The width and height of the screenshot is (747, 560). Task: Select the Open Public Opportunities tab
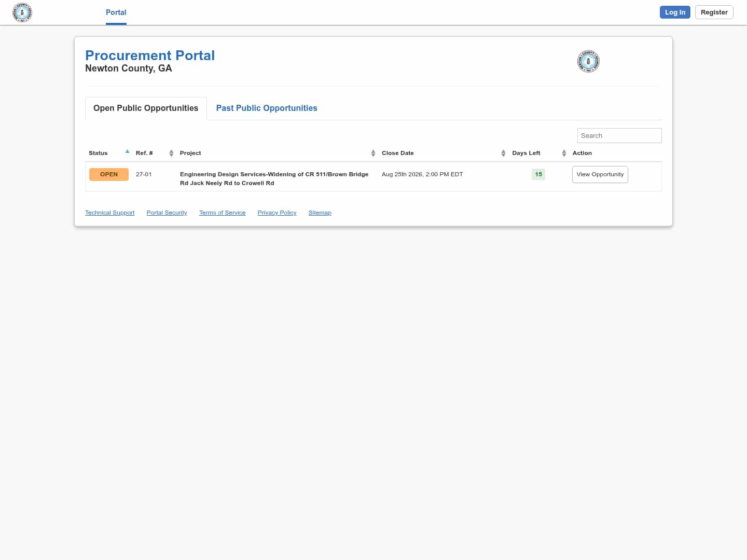tap(146, 108)
